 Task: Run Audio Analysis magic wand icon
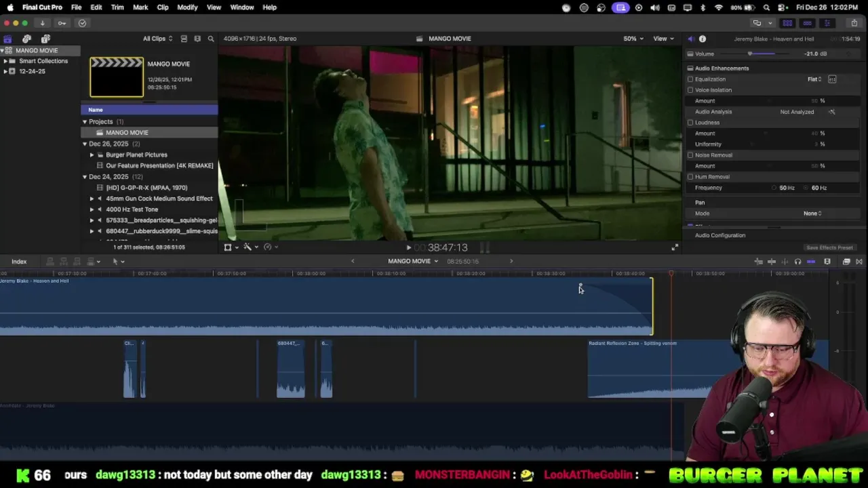[832, 112]
